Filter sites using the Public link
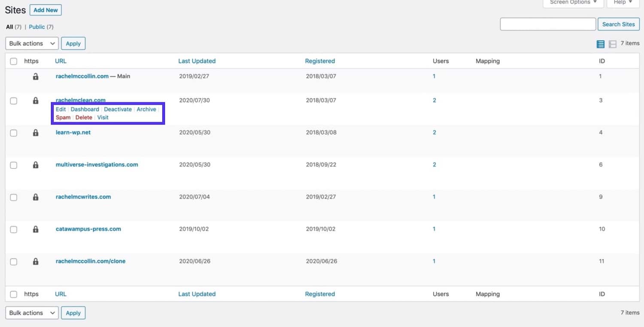The width and height of the screenshot is (644, 327). pyautogui.click(x=37, y=27)
